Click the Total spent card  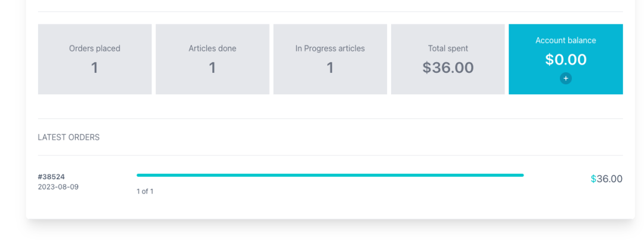448,59
